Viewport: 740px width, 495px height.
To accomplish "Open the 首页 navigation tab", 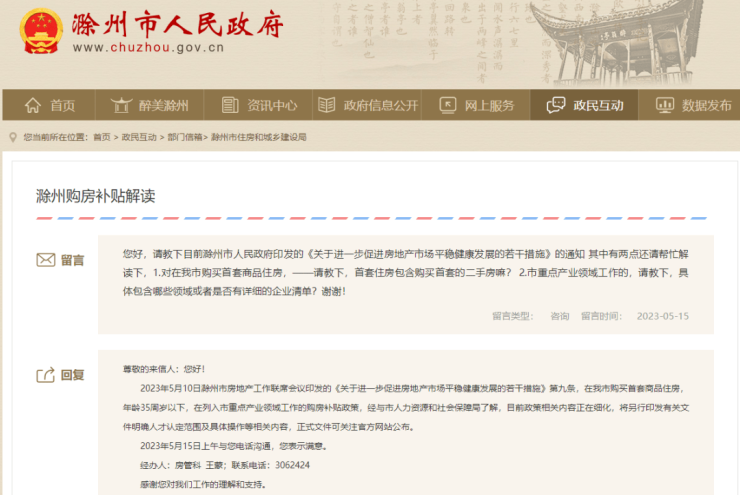I will click(x=49, y=105).
